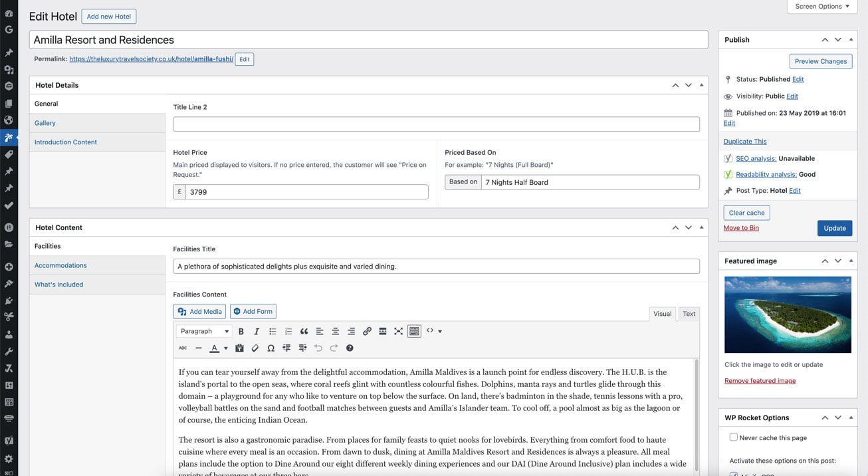Open the special character (omega) picker

pos(271,348)
